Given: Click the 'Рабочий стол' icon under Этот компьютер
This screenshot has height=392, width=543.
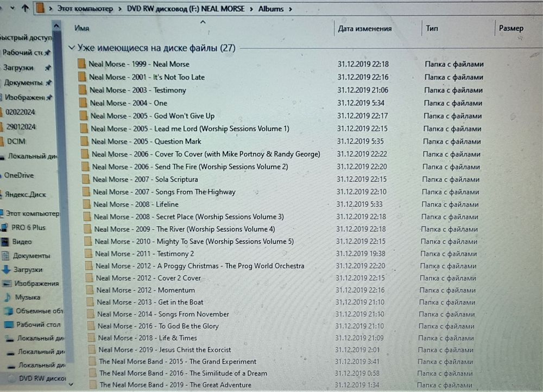Looking at the screenshot, I should [x=9, y=325].
